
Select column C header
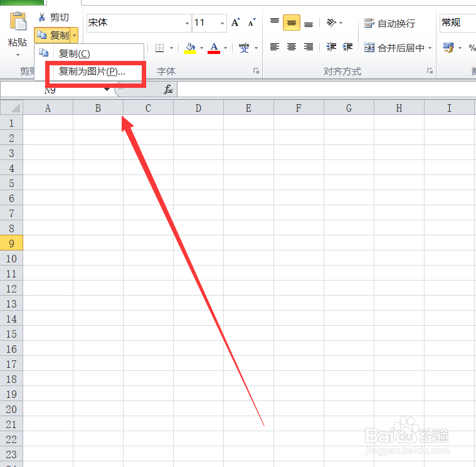tap(148, 108)
